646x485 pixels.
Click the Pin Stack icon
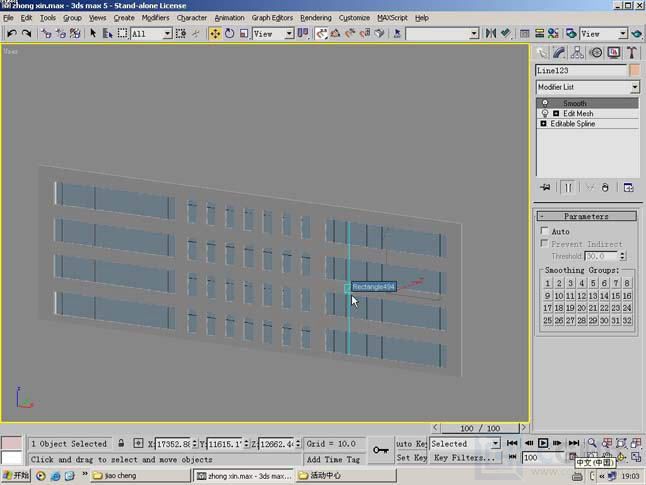545,187
